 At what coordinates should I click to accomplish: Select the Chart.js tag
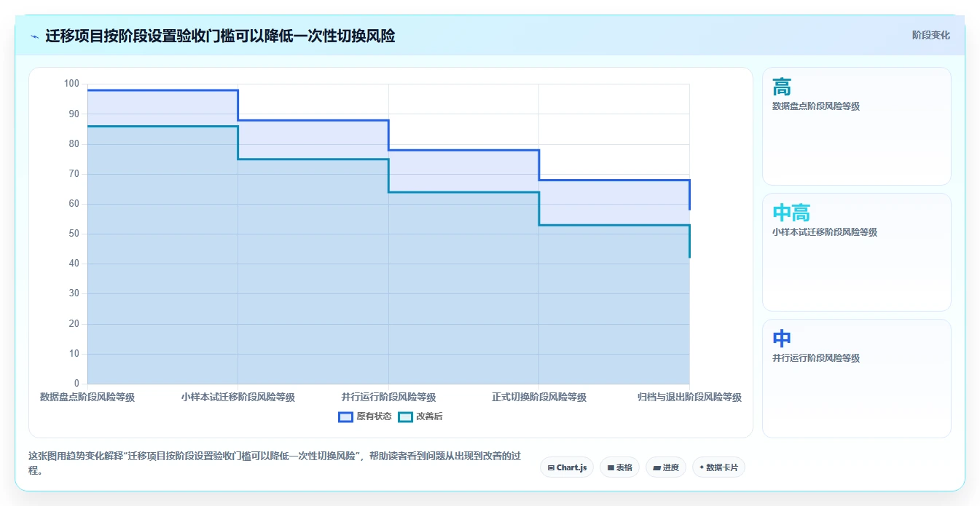(x=567, y=467)
